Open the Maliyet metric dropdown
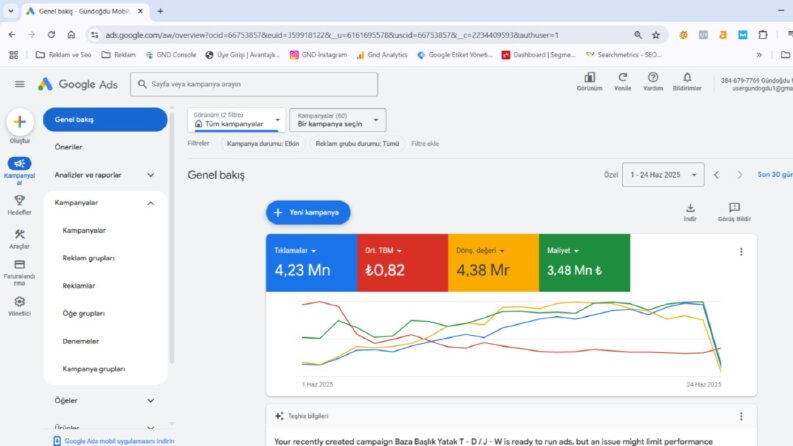793x446 pixels. point(563,250)
